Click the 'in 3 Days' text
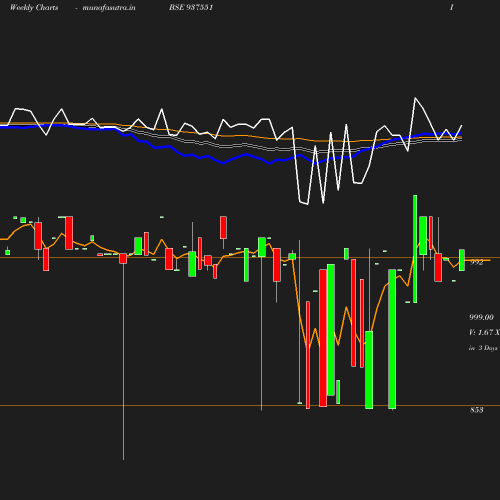Screen dimensions: 500x500 [483, 348]
